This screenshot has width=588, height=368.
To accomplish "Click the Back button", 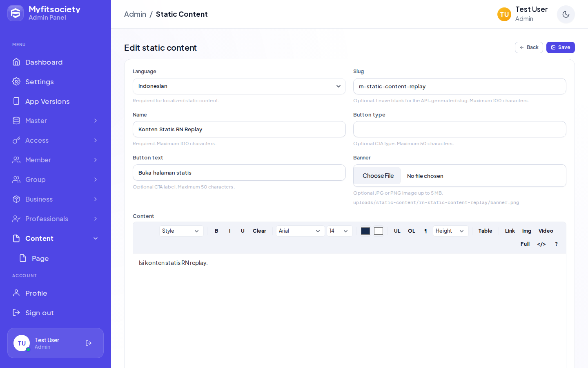I will 529,47.
